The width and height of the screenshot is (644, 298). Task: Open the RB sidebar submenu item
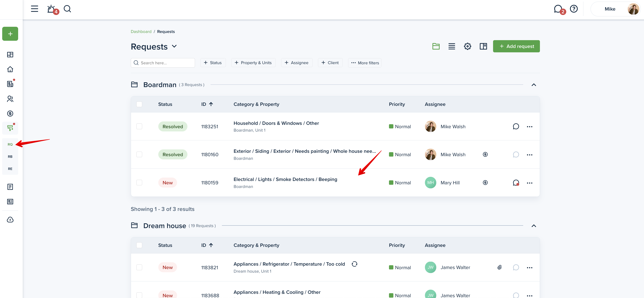10,157
